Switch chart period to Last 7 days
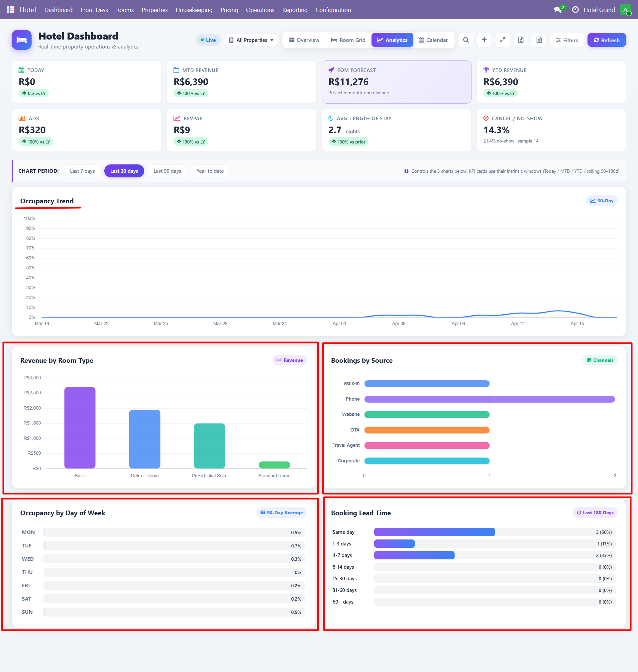 click(82, 171)
